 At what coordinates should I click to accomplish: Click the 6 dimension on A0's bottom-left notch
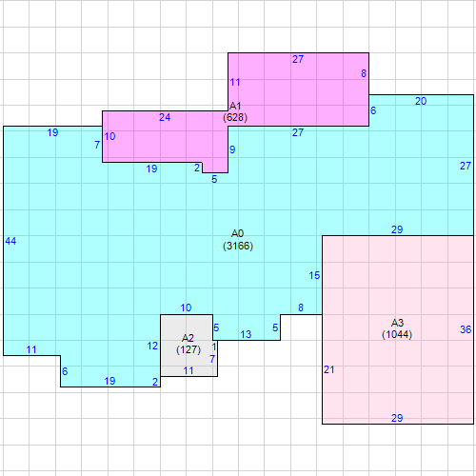tap(65, 371)
